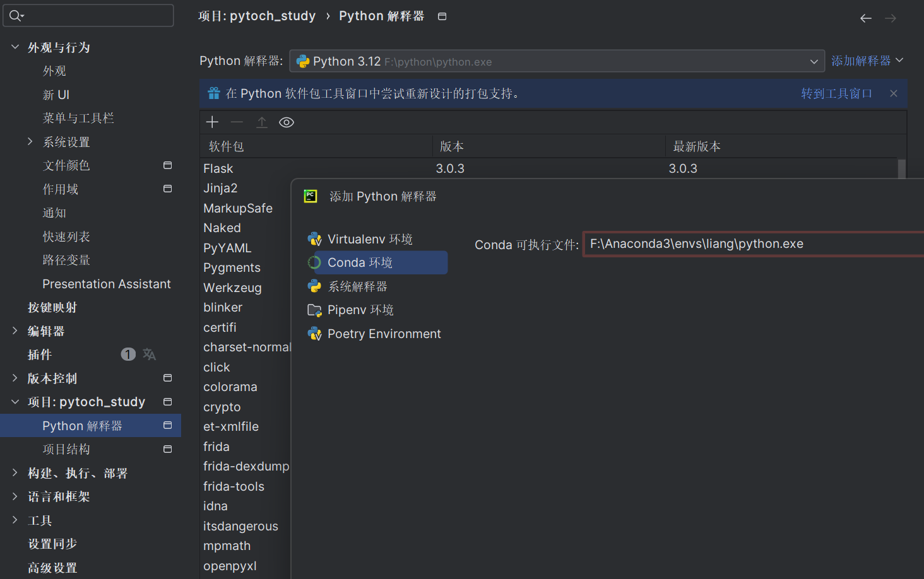
Task: Click the add package plus icon
Action: point(212,122)
